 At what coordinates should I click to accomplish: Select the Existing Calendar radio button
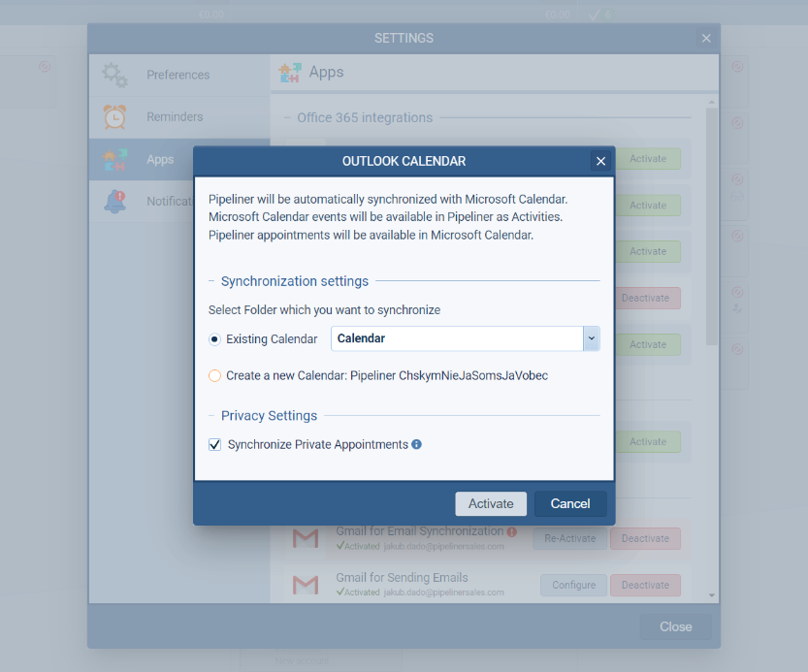point(214,339)
